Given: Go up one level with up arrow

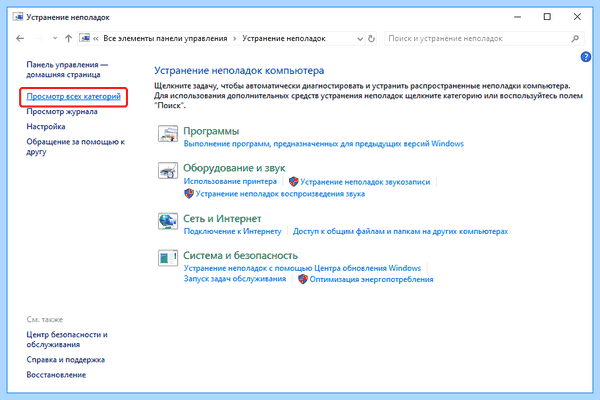Looking at the screenshot, I should [x=68, y=38].
